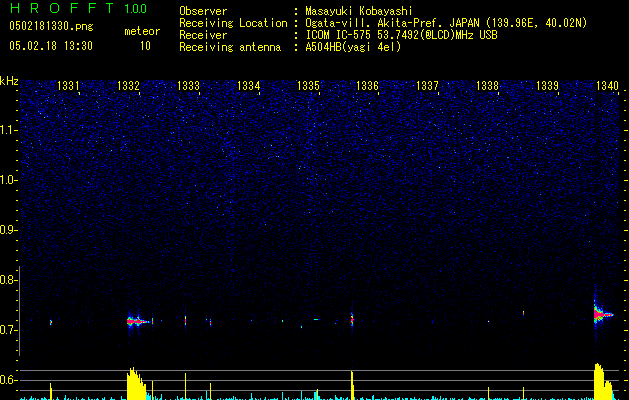Image resolution: width=629 pixels, height=400 pixels.
Task: Click the HROFFT program title
Action: [x=62, y=8]
